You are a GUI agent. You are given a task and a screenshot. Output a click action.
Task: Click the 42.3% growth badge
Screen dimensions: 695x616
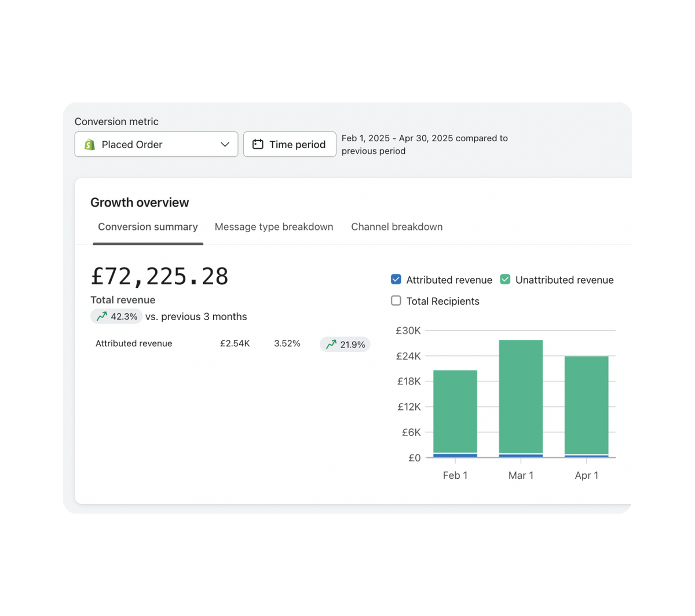(116, 316)
